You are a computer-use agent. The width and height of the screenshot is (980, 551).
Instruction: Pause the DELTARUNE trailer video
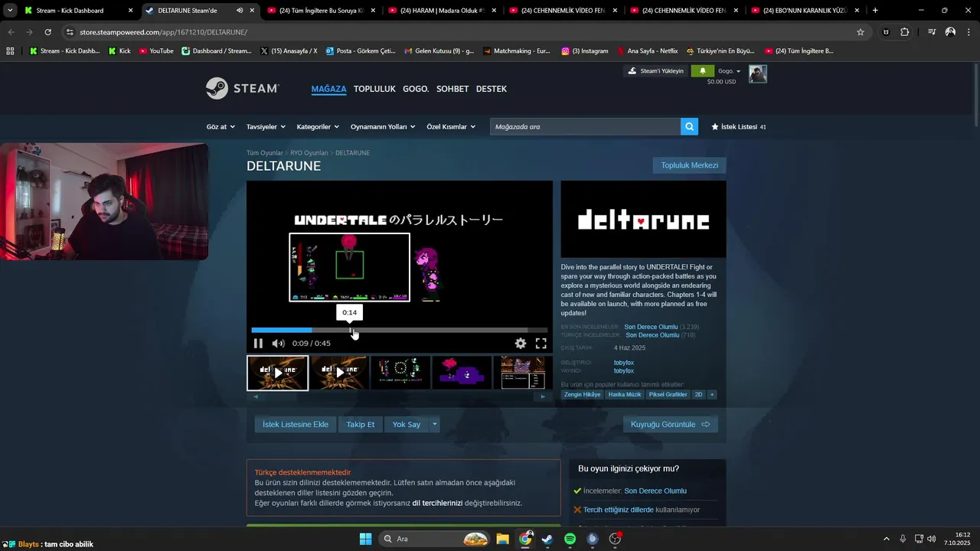click(x=258, y=344)
